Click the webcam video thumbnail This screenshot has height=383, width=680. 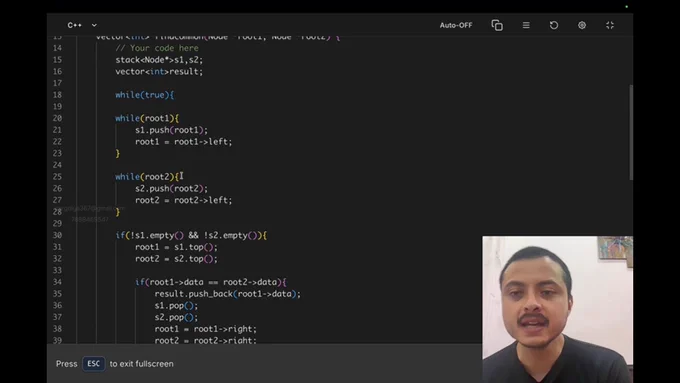(557, 309)
